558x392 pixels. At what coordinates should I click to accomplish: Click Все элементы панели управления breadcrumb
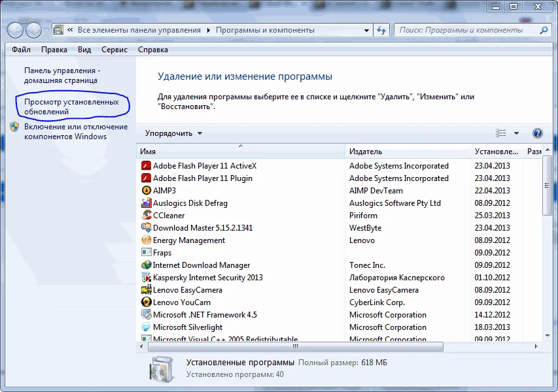[x=139, y=30]
